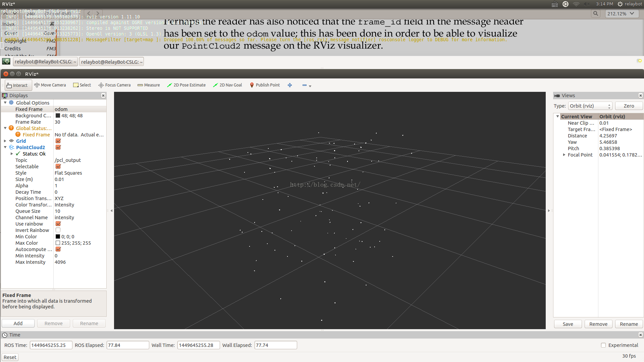Click the PointCloud2 display icon
This screenshot has height=362, width=644.
coord(11,147)
